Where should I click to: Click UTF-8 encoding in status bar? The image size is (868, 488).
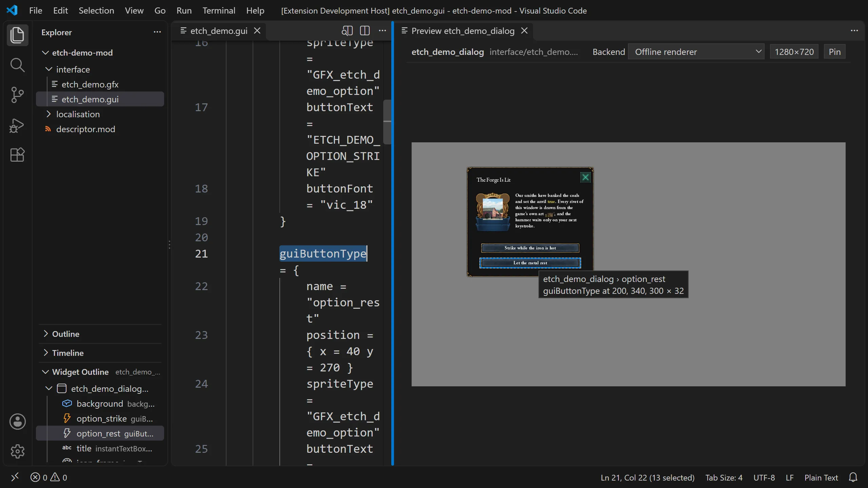(x=764, y=477)
